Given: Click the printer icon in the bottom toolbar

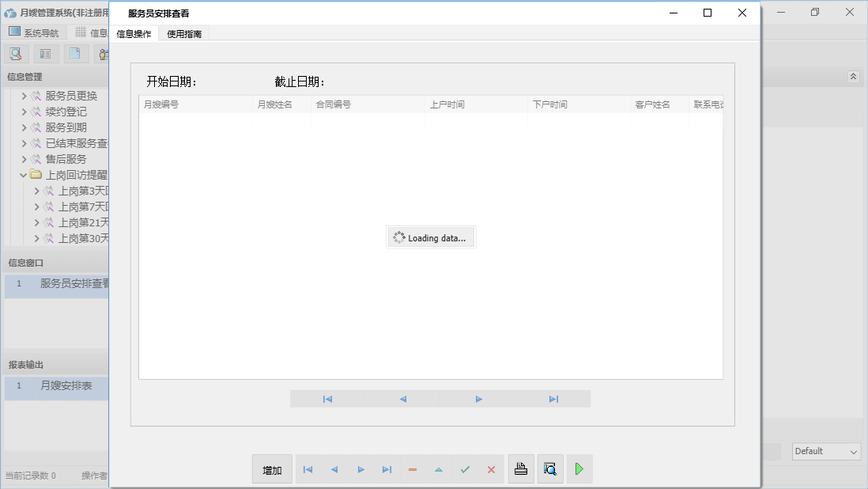Looking at the screenshot, I should pos(521,468).
